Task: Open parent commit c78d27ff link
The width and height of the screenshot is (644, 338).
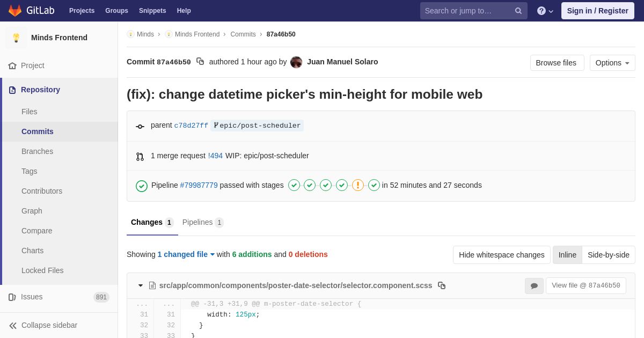Action: coord(191,126)
